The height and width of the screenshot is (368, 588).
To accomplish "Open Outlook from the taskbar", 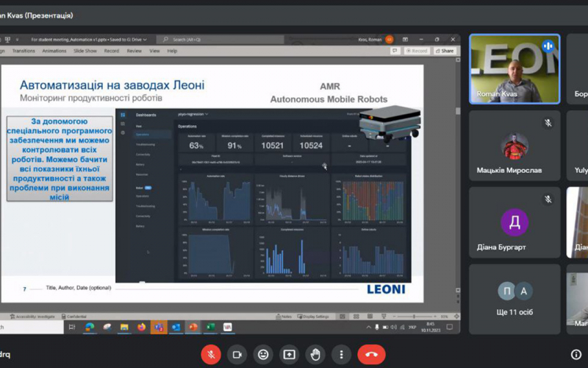I will (176, 328).
